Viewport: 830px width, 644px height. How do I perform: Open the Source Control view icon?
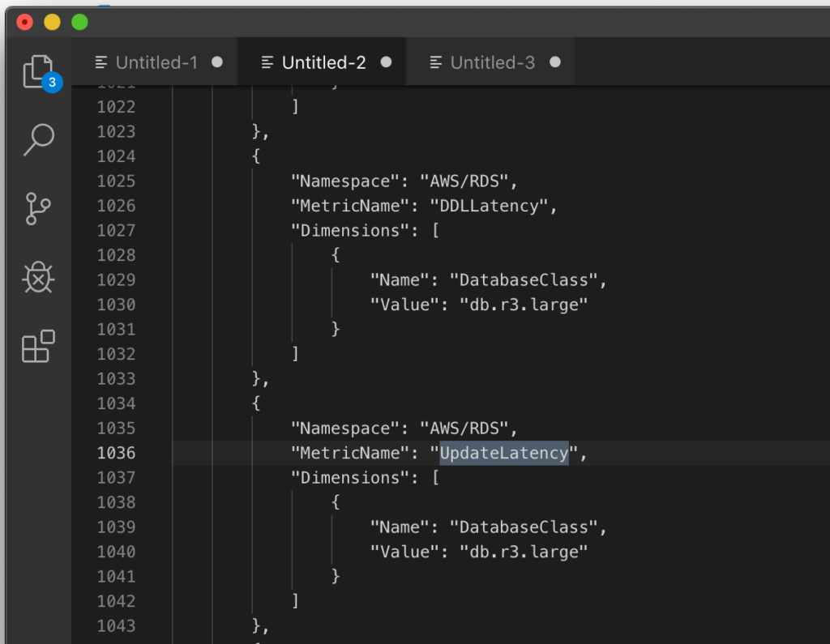tap(37, 208)
